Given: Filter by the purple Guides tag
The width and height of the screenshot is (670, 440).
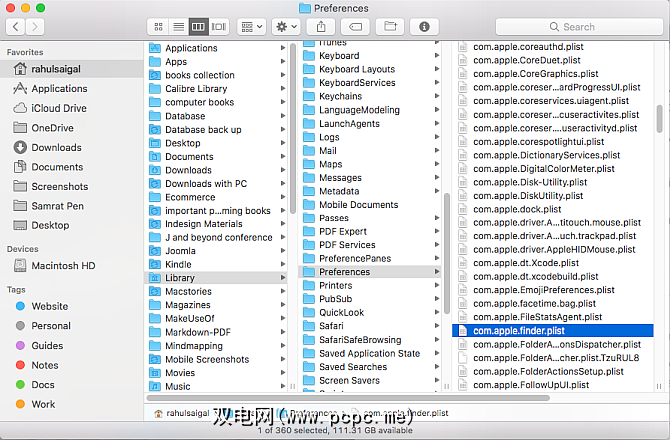Looking at the screenshot, I should pyautogui.click(x=72, y=346).
